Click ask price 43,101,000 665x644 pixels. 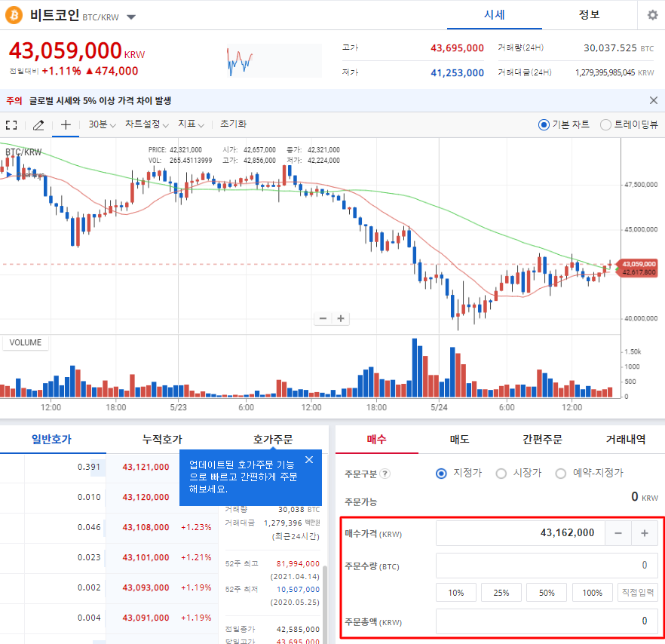tap(146, 557)
